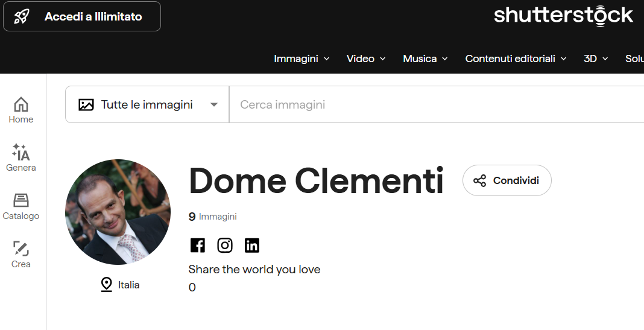Visit contributor's LinkedIn profile icon
The height and width of the screenshot is (330, 644).
pyautogui.click(x=252, y=246)
